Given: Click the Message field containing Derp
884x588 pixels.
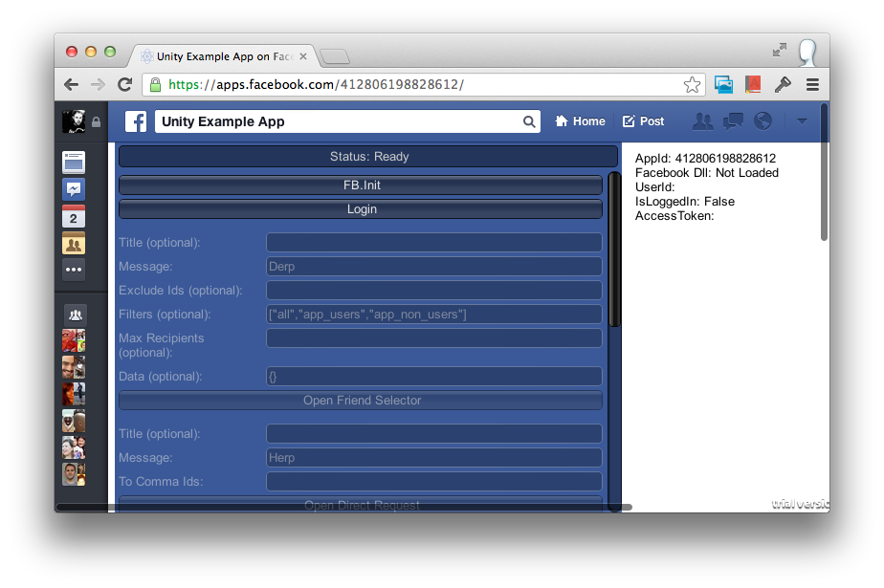Looking at the screenshot, I should click(433, 266).
